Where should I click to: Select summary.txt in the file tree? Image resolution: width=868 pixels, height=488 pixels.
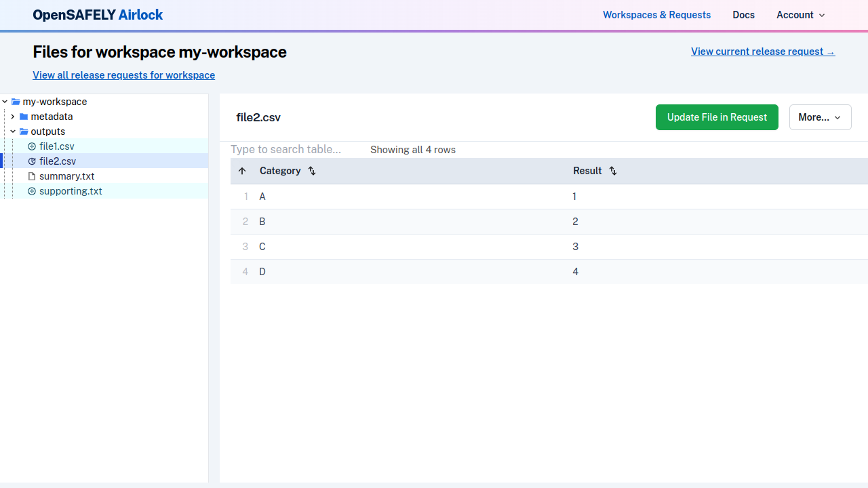[x=66, y=176]
